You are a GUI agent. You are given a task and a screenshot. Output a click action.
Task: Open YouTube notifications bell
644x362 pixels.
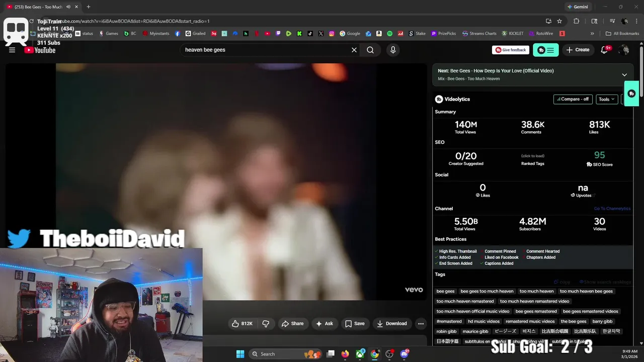605,50
